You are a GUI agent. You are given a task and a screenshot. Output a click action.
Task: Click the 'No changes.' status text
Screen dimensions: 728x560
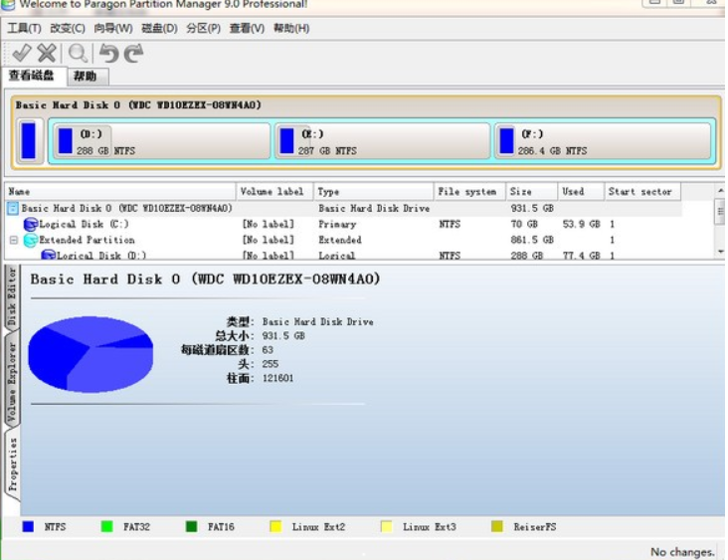(682, 552)
